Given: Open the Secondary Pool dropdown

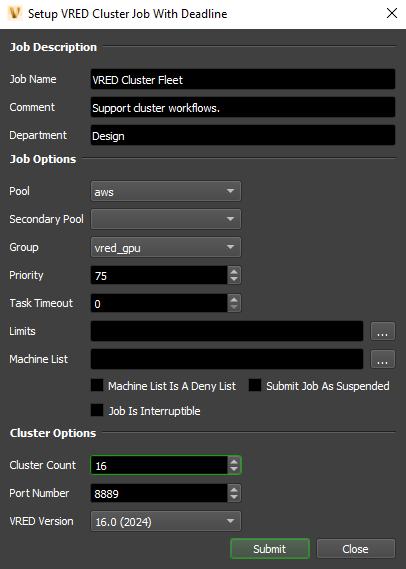Looking at the screenshot, I should click(166, 219).
